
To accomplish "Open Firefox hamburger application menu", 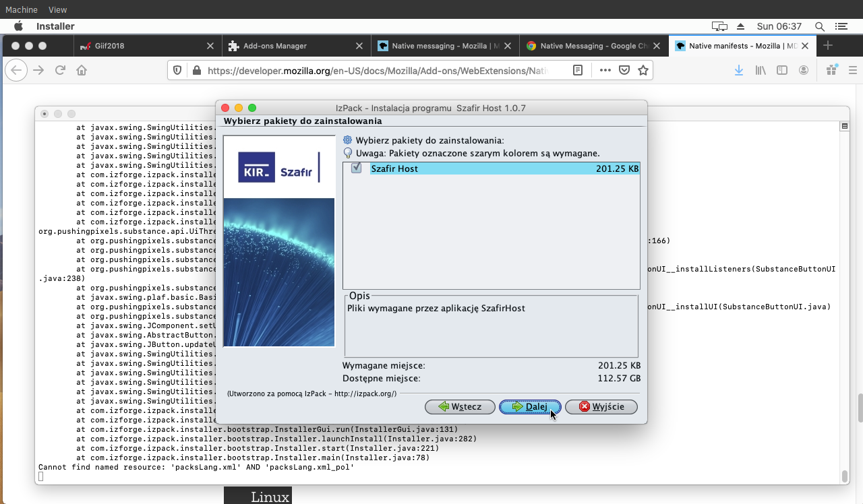I will pos(853,70).
